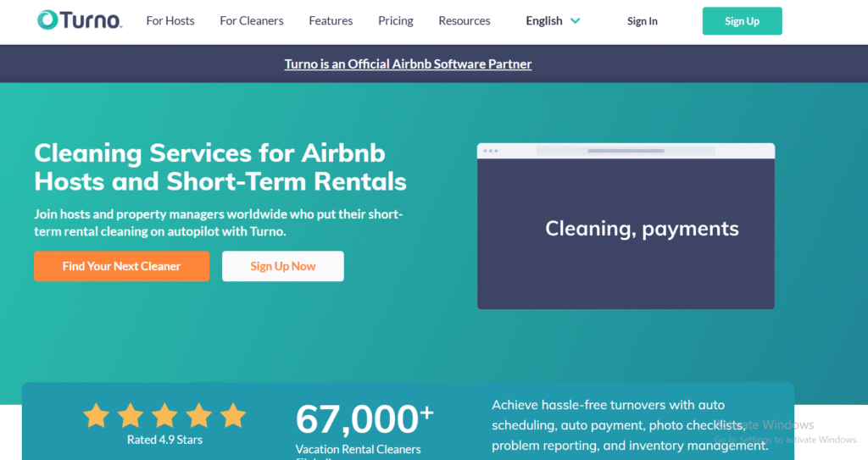The width and height of the screenshot is (868, 460).
Task: Click the fifth rating star
Action: [x=233, y=415]
